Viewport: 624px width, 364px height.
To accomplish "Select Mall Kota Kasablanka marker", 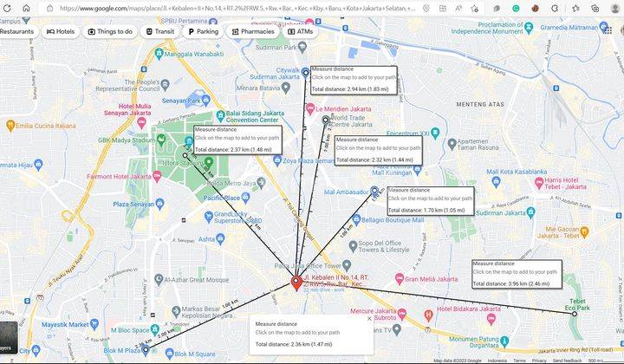I will [x=496, y=182].
